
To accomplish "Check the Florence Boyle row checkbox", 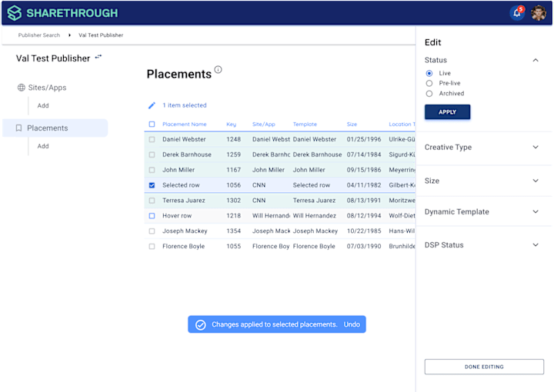I will pos(152,246).
